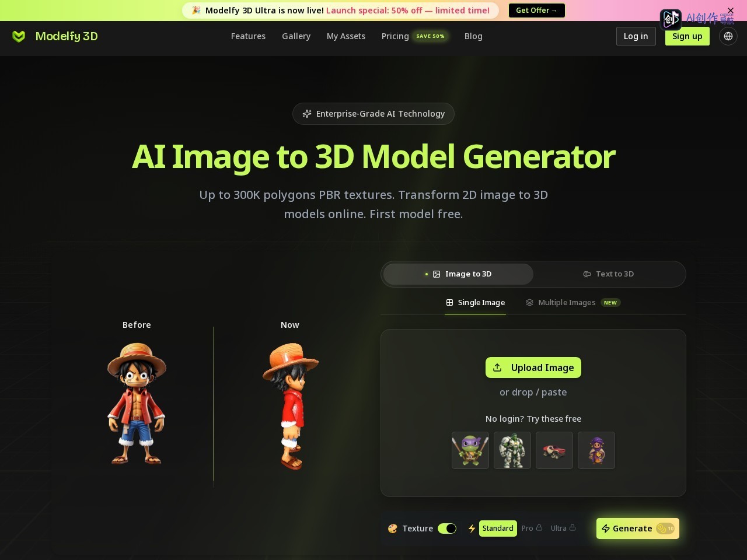Viewport: 747px width, 560px height.
Task: Open the Gallery nav link
Action: click(296, 36)
